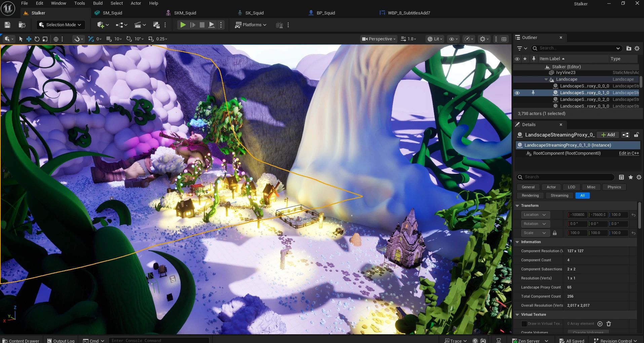Open the Platforms dropdown
The width and height of the screenshot is (644, 343).
251,25
